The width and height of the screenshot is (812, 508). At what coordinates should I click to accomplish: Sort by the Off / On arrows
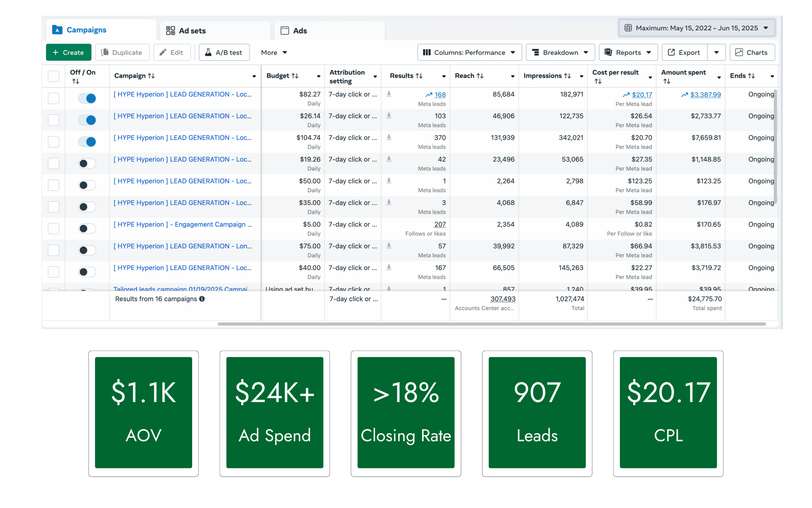point(76,81)
